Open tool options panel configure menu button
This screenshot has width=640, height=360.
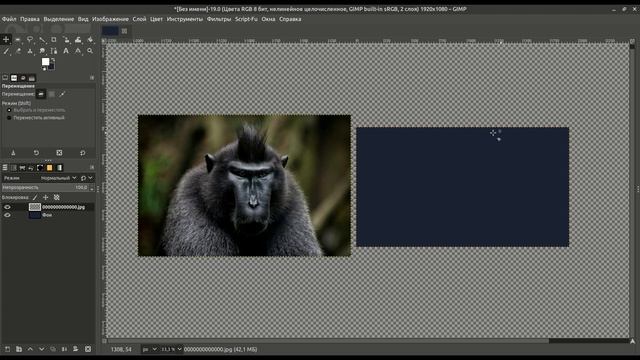[x=92, y=78]
